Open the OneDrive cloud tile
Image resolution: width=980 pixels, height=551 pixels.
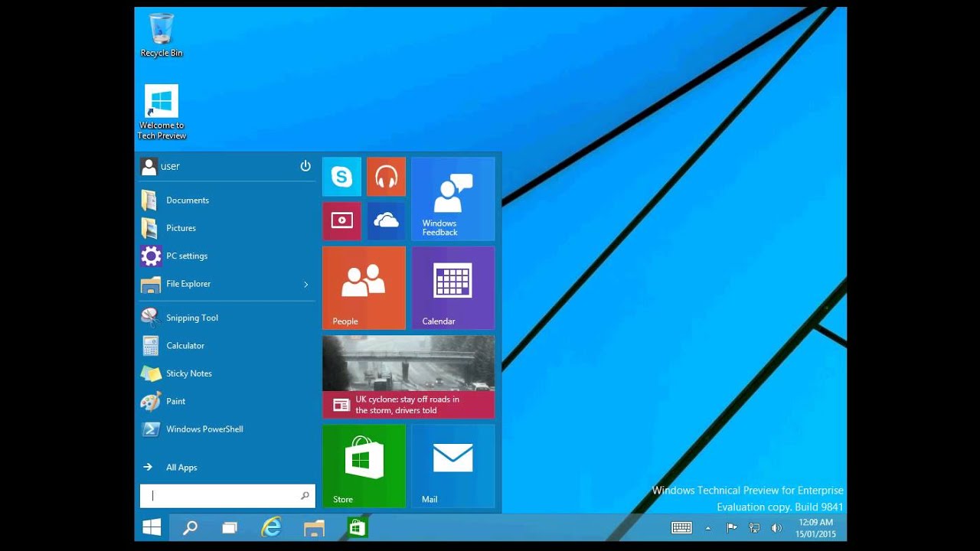click(386, 221)
